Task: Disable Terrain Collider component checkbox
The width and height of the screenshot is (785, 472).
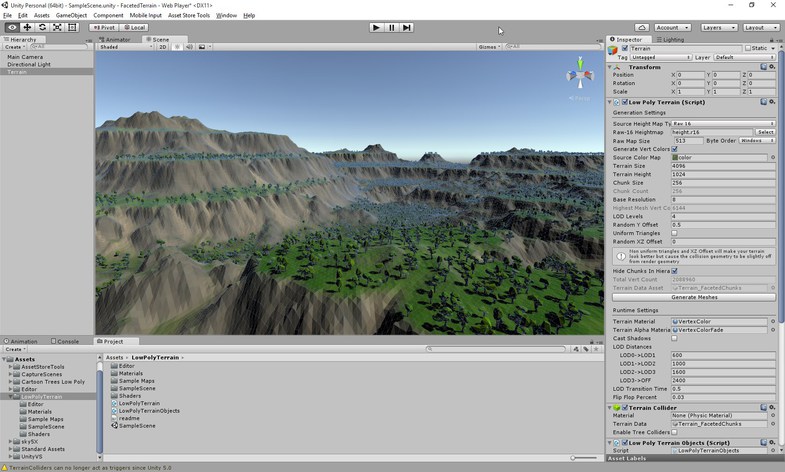Action: click(x=625, y=407)
